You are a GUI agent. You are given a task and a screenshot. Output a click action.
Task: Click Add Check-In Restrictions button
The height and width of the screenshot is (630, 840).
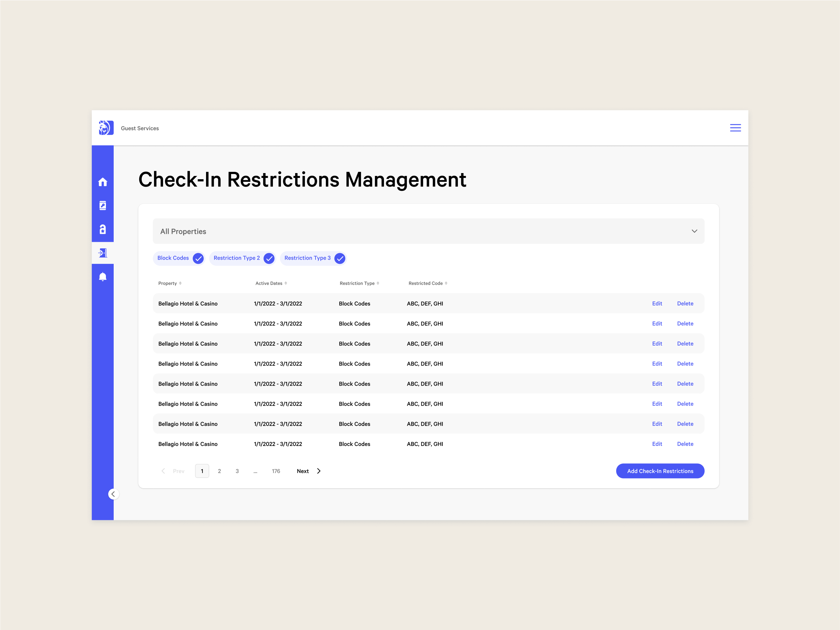660,471
